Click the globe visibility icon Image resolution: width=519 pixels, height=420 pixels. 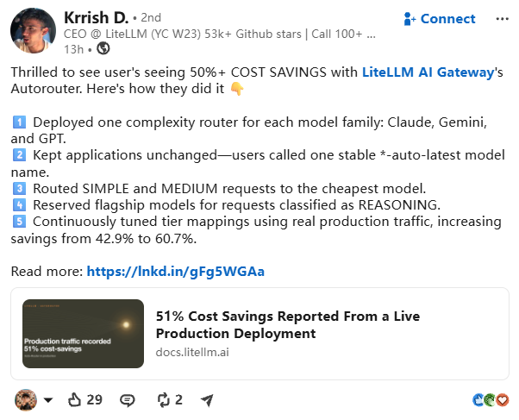[x=103, y=48]
